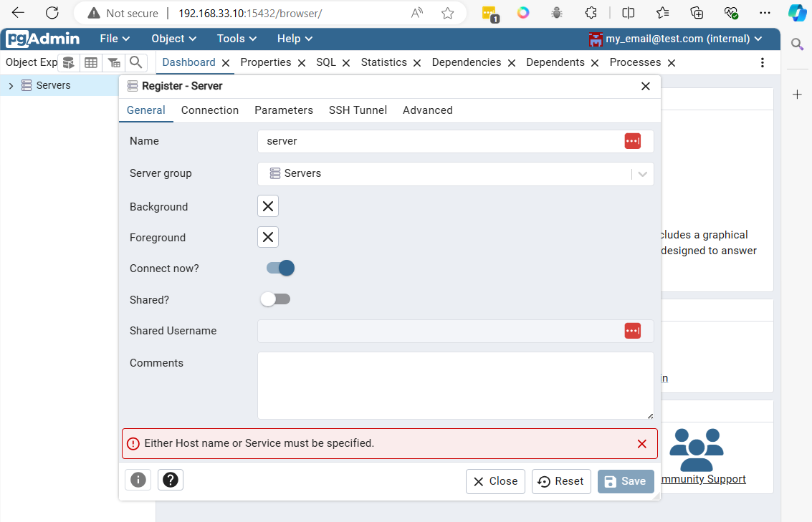
Task: Open the Query Tool from the toolbar
Action: [68, 62]
